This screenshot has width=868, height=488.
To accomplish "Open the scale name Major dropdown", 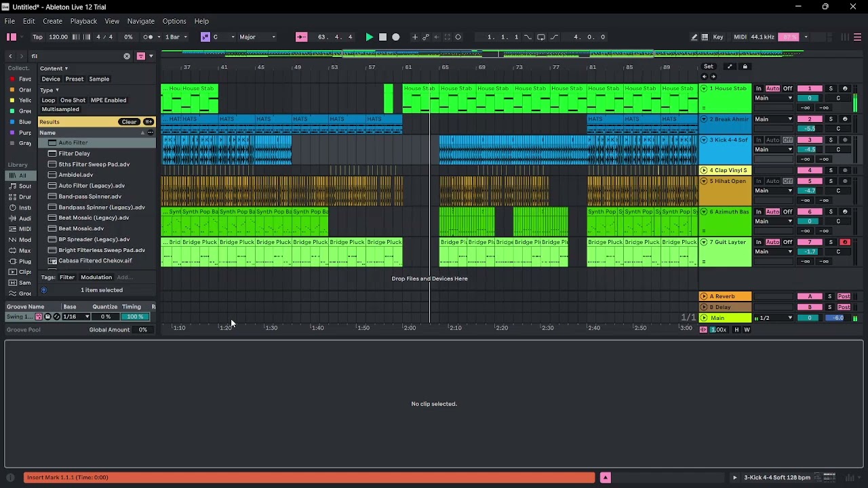I will (x=258, y=37).
